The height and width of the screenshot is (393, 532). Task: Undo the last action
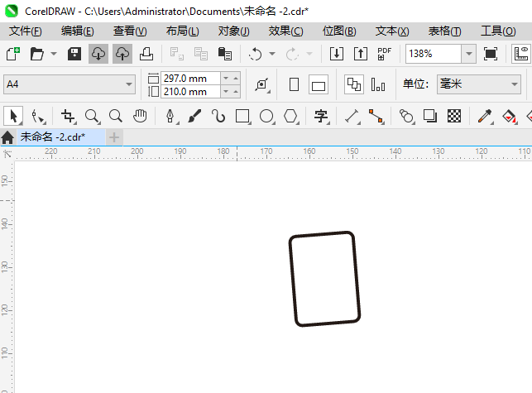pyautogui.click(x=255, y=54)
